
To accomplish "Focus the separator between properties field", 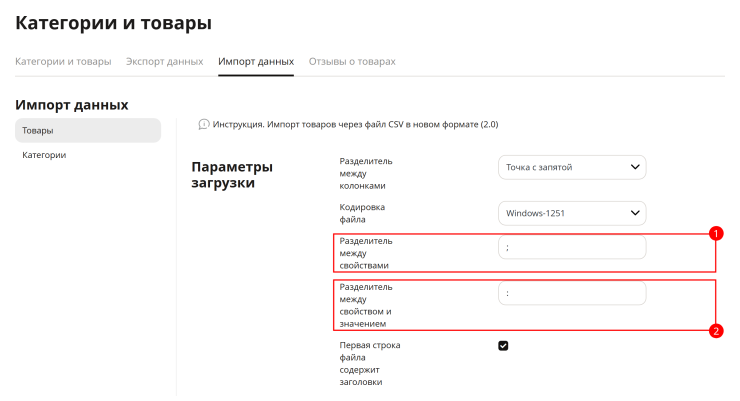I will [x=572, y=247].
